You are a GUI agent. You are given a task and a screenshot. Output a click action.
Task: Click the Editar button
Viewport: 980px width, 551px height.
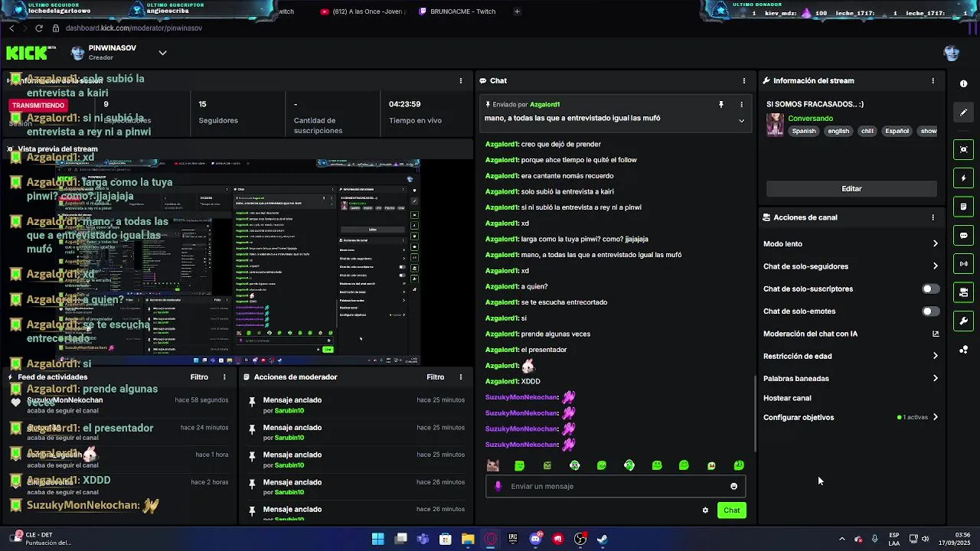point(851,188)
